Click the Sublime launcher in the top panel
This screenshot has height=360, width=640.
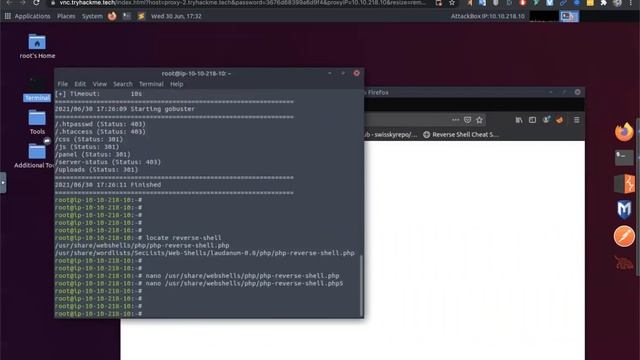[x=141, y=16]
